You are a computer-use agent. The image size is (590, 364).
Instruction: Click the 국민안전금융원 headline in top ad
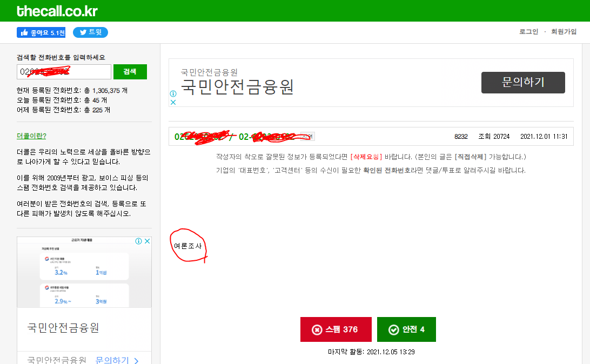tap(237, 87)
